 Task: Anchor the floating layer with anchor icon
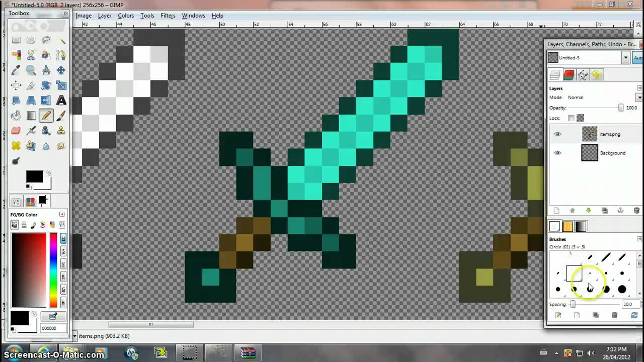tap(620, 211)
